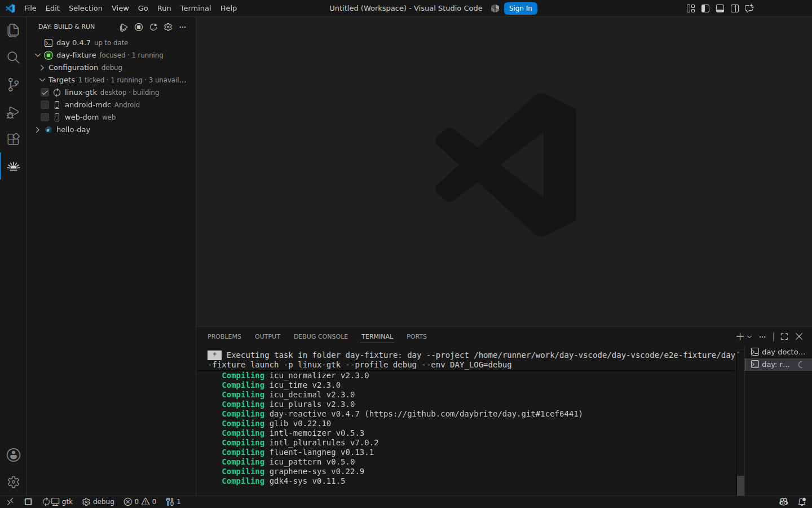Maximize the terminal panel size
The image size is (812, 508).
(784, 336)
